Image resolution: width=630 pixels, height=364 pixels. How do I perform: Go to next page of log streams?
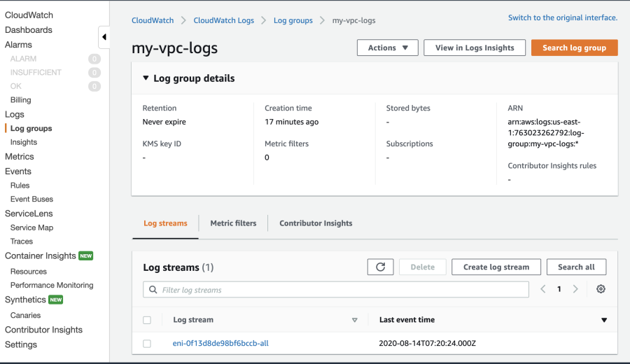(575, 289)
